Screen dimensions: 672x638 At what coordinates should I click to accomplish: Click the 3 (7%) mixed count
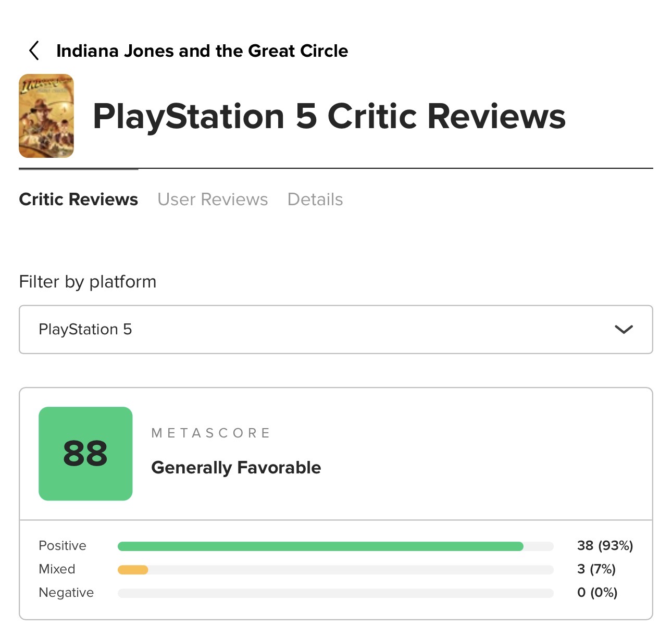point(596,569)
